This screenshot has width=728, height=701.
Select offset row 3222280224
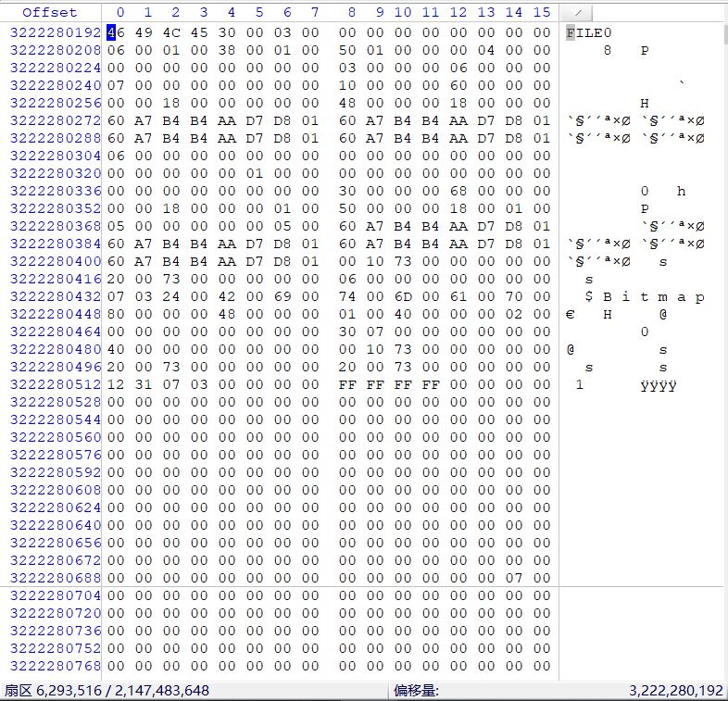[x=56, y=68]
